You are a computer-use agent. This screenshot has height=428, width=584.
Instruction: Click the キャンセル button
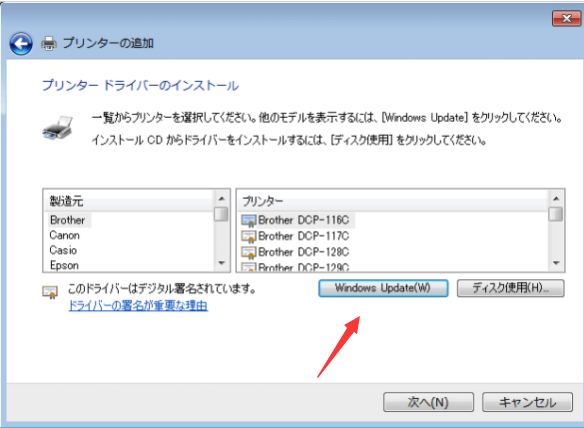point(527,402)
